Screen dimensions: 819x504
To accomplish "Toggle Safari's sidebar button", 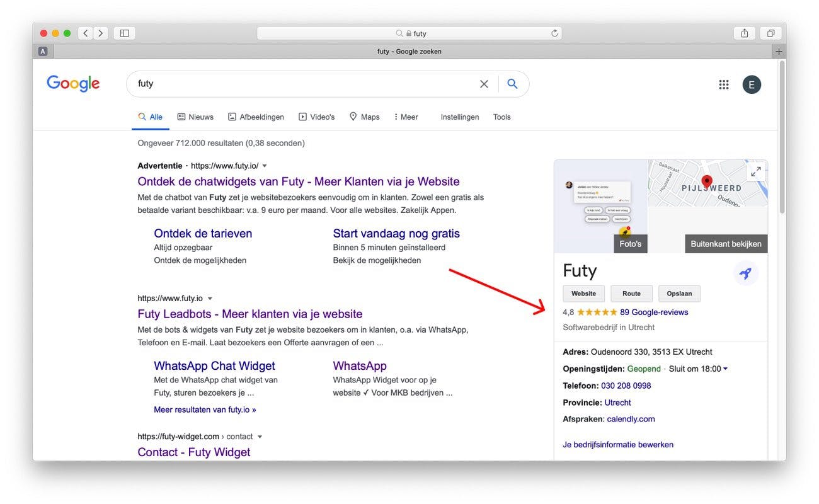I will pyautogui.click(x=124, y=33).
